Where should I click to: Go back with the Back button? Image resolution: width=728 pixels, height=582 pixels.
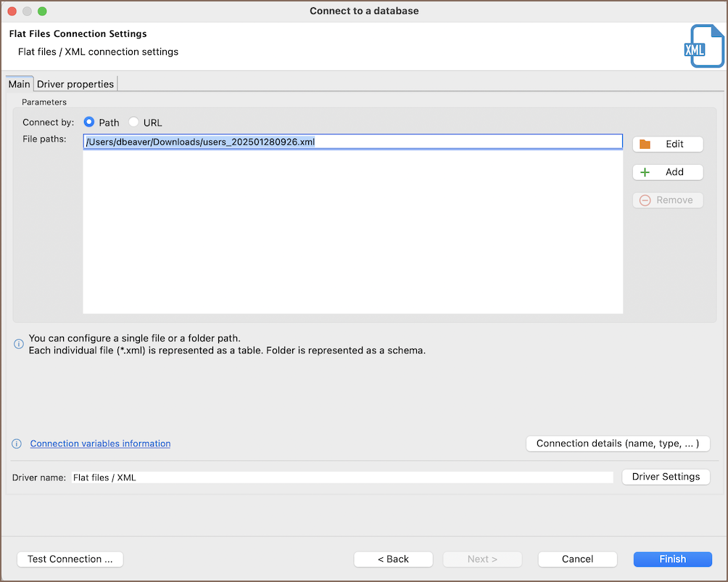pos(393,559)
